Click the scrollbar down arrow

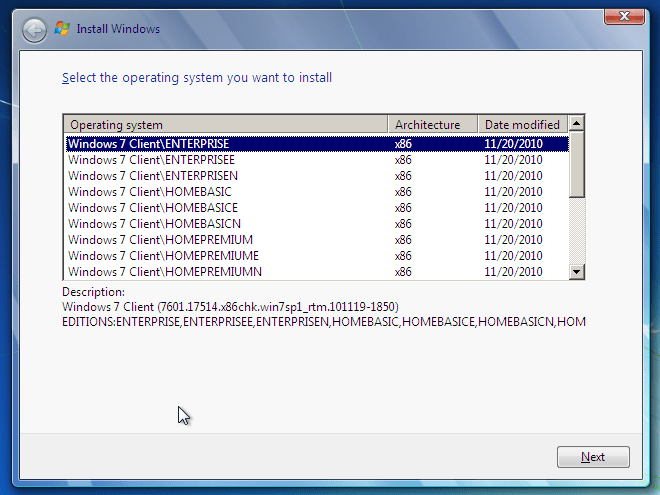[x=576, y=271]
